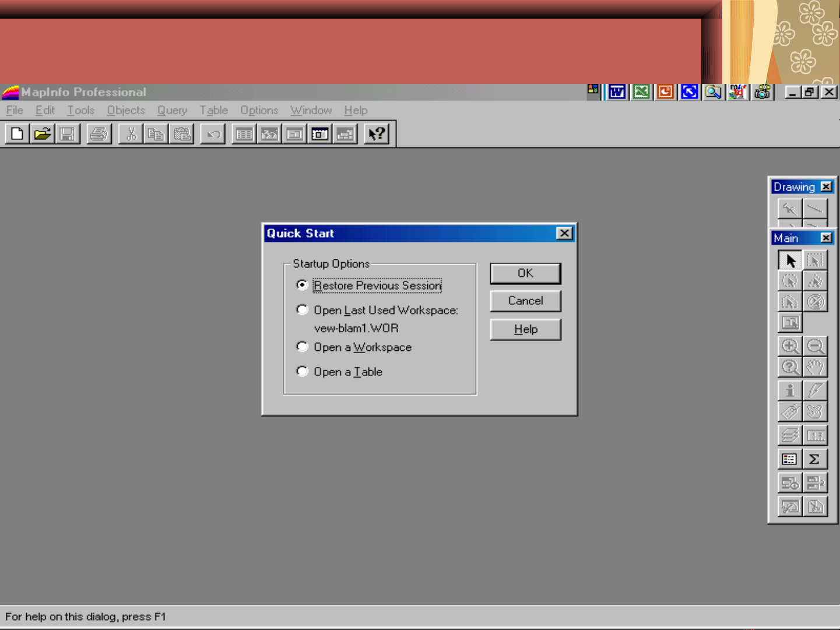Close the Main toolbar palette
Image resolution: width=840 pixels, height=630 pixels.
826,238
